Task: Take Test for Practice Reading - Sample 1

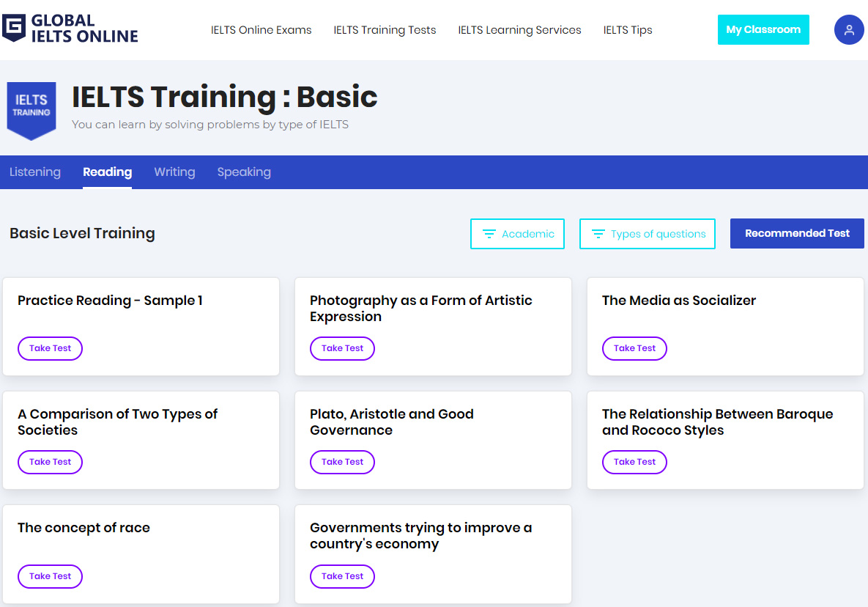Action: point(50,348)
